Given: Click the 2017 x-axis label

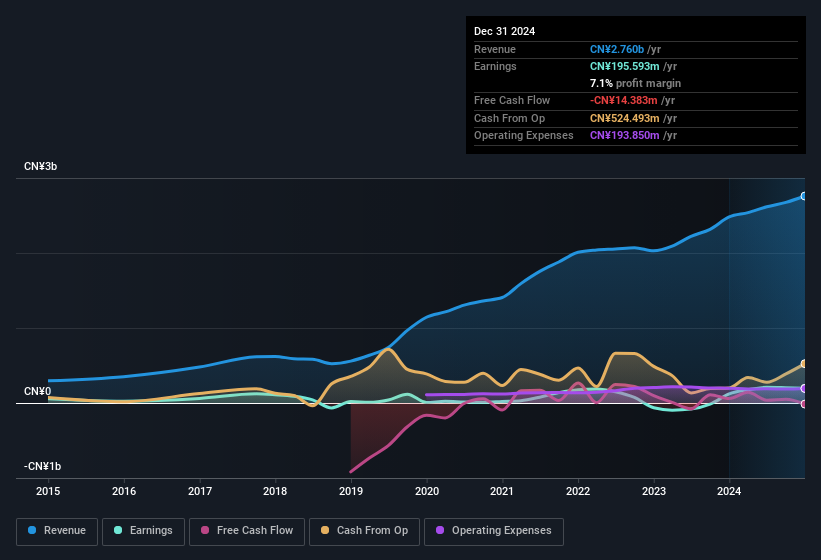Looking at the screenshot, I should 200,491.
